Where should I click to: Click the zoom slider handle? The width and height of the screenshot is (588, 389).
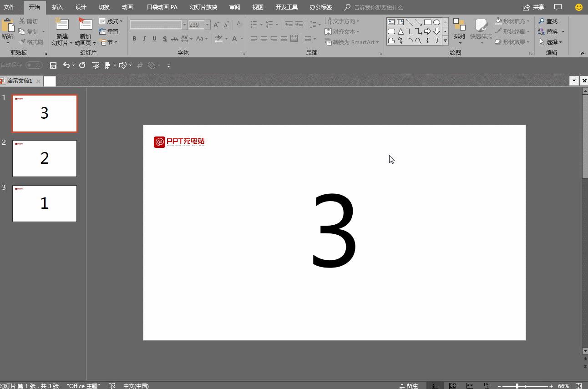[517, 386]
